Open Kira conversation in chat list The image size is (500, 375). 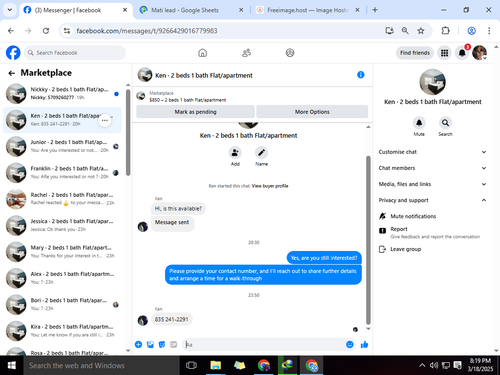point(62,331)
